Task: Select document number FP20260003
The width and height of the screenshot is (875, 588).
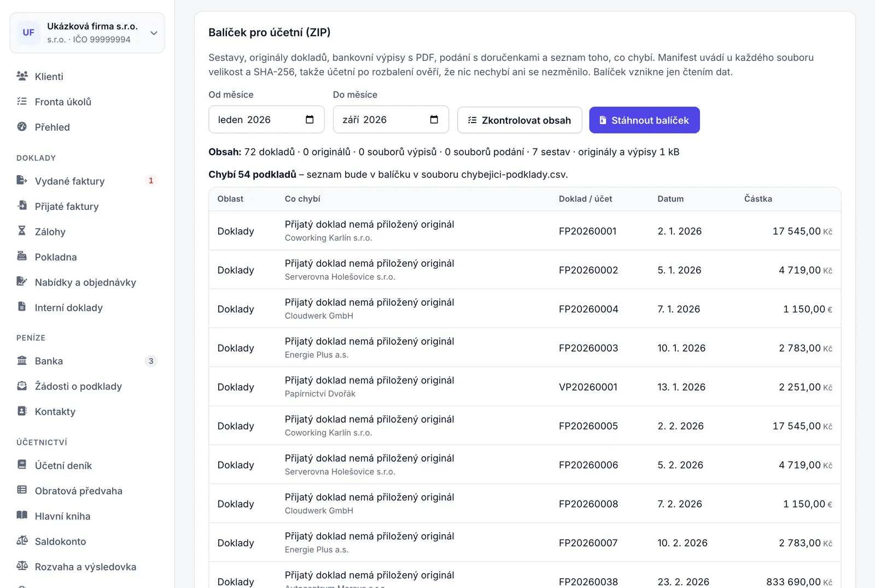Action: click(588, 348)
